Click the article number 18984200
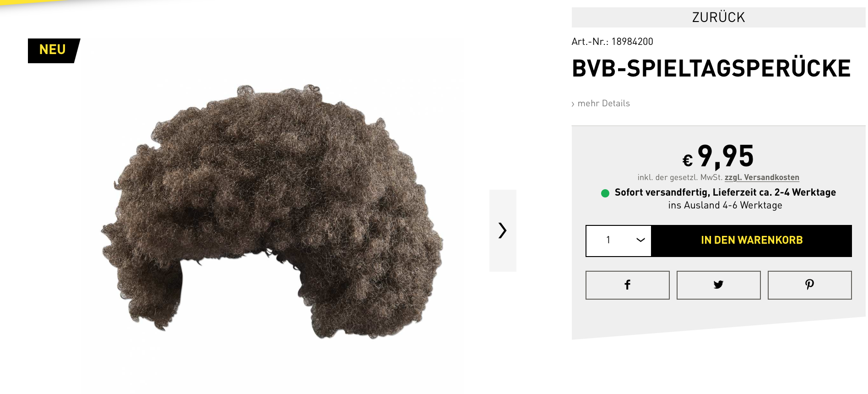 click(632, 42)
